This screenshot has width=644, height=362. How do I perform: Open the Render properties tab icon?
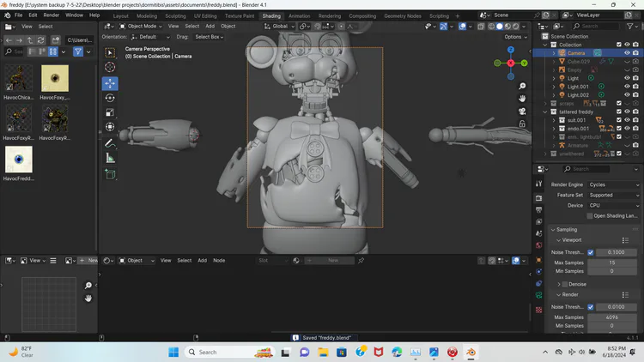click(539, 198)
